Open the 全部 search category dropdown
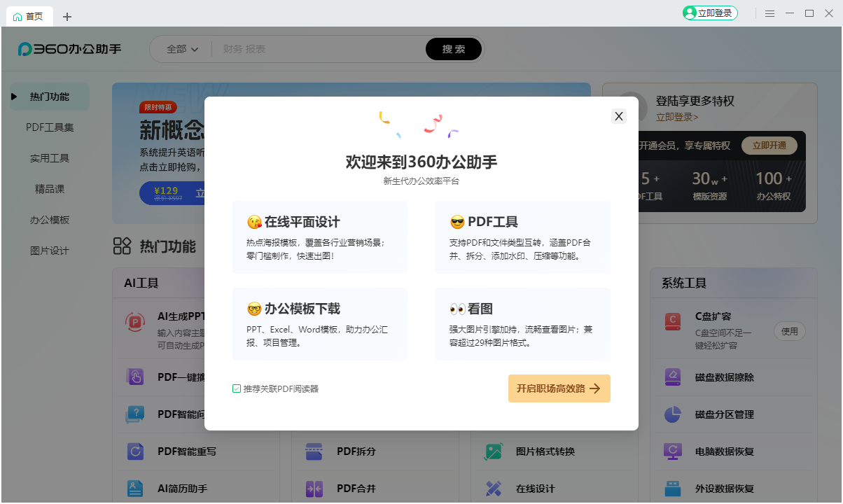The height and width of the screenshot is (504, 843). tap(181, 49)
